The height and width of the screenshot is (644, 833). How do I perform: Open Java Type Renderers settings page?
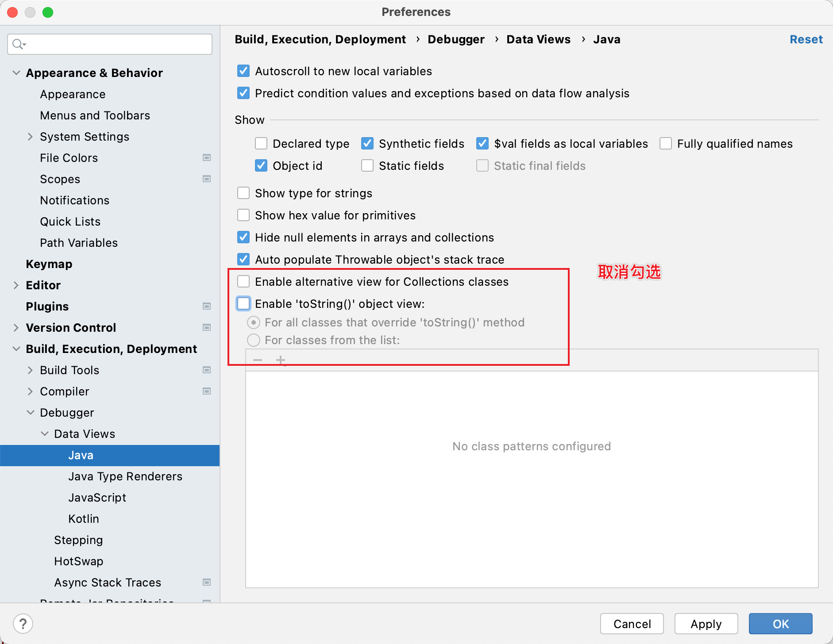pos(125,476)
